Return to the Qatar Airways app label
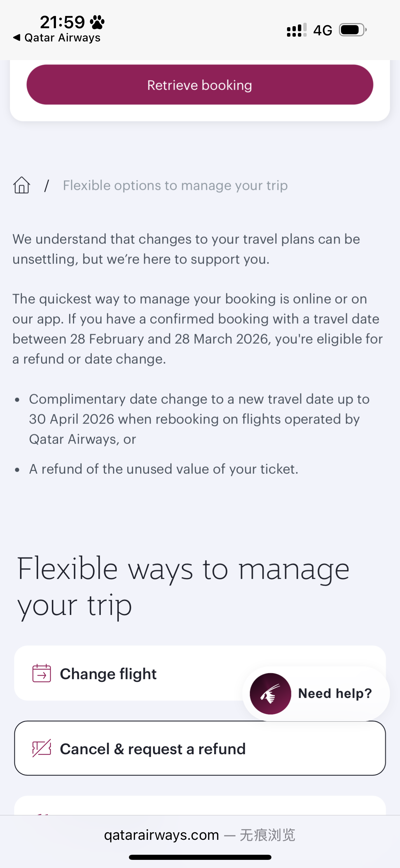 pos(62,38)
